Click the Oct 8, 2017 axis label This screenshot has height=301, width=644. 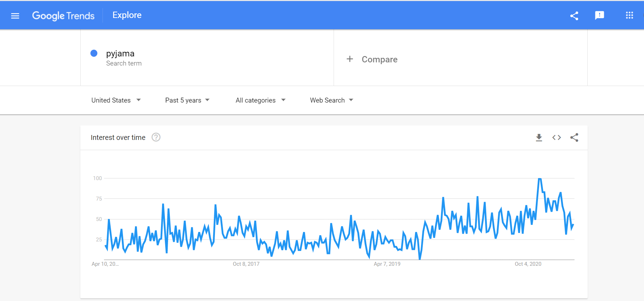[x=246, y=264]
